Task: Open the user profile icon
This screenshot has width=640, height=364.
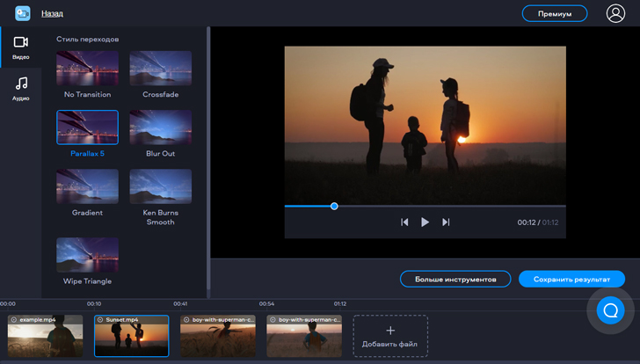Action: click(615, 13)
